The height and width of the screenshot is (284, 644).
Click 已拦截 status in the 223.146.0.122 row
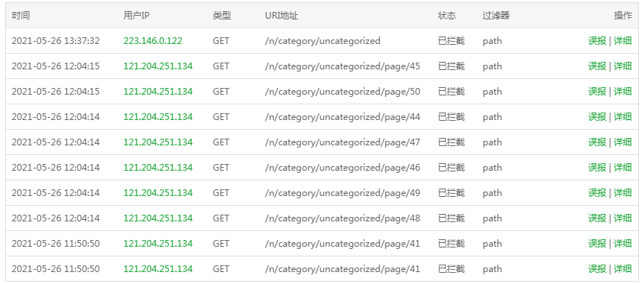(452, 41)
